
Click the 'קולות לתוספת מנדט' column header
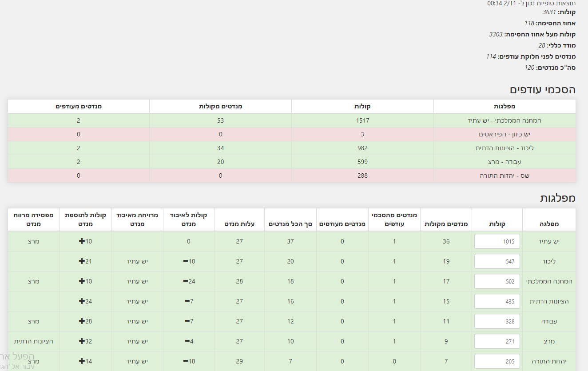(85, 219)
